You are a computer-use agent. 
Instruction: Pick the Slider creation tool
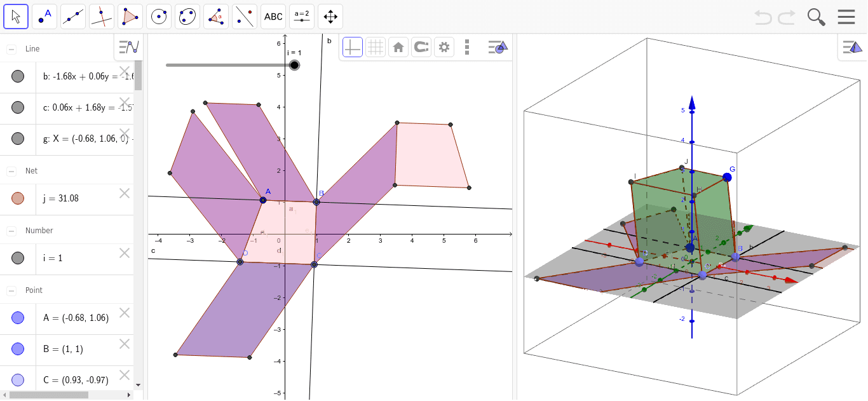pyautogui.click(x=301, y=16)
